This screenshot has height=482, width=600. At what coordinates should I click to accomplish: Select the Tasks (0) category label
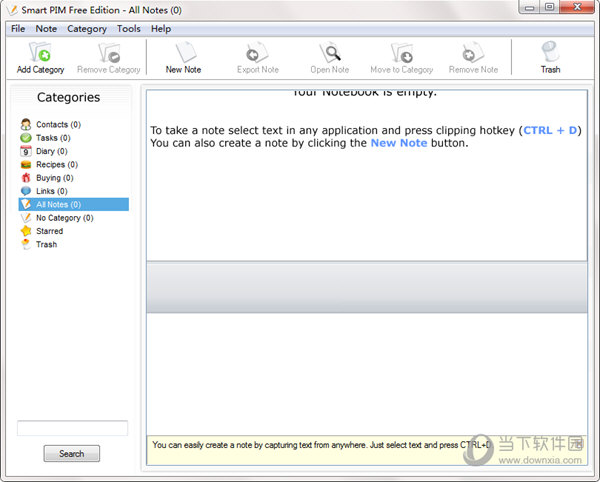point(53,138)
